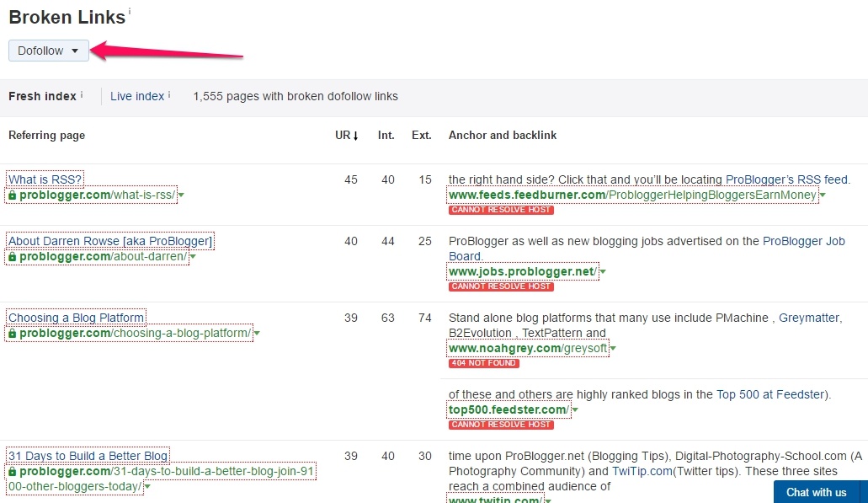Open www.noahgrey.com/greysoft broken backlink

tap(528, 348)
